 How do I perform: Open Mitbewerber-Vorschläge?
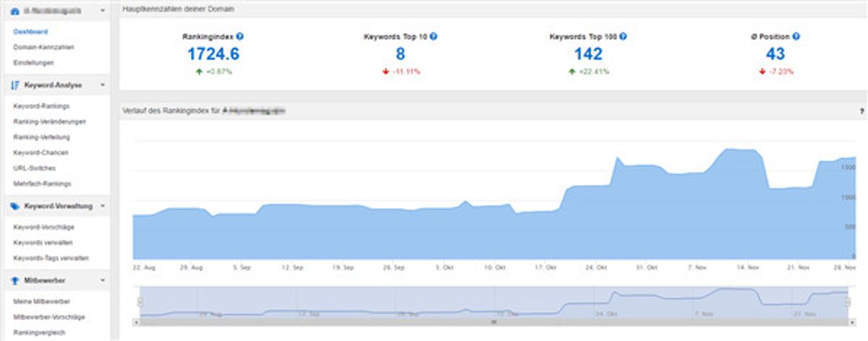(x=49, y=316)
